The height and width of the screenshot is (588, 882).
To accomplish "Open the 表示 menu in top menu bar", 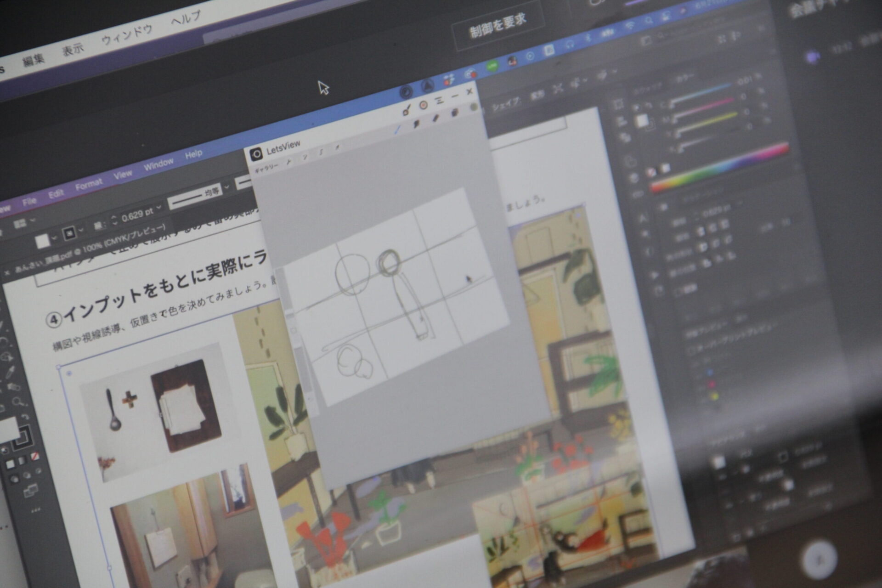I will pyautogui.click(x=73, y=49).
